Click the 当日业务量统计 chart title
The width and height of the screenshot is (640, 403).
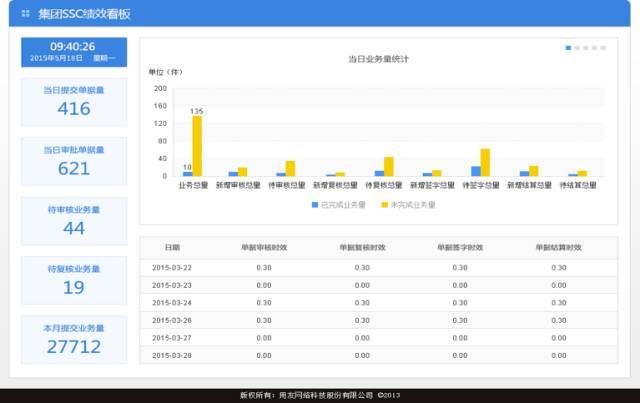(378, 59)
